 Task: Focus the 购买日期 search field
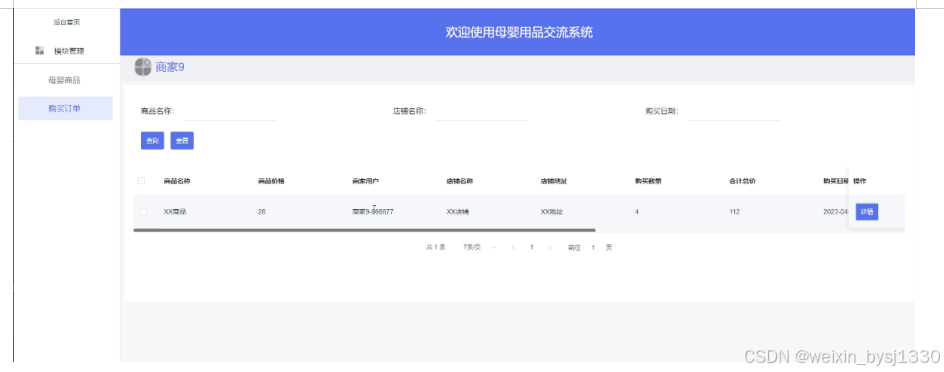(x=734, y=111)
